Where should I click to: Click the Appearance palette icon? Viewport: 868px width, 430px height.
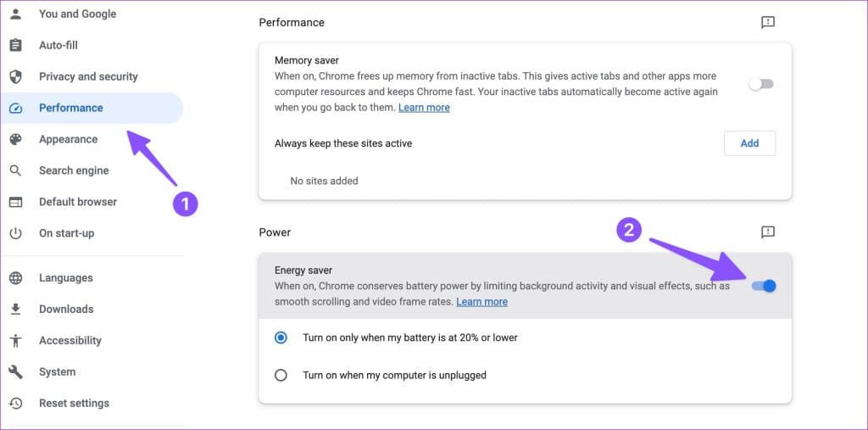15,139
